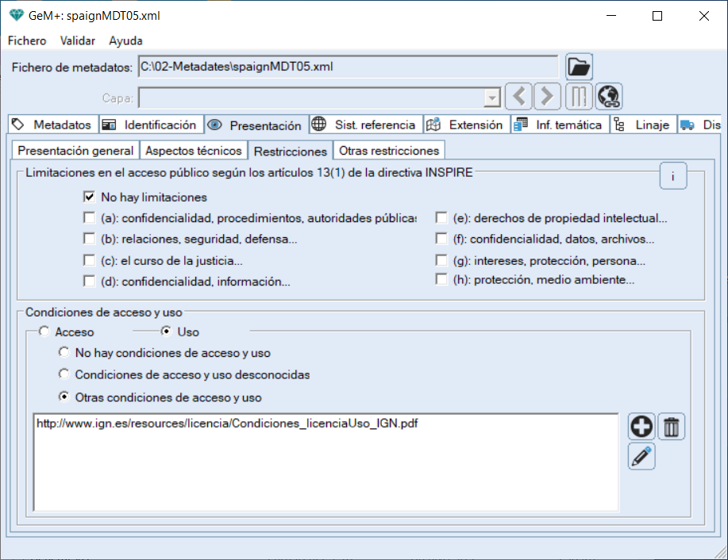Switch to the Otras restricciones tab
Image resolution: width=728 pixels, height=560 pixels.
coord(388,151)
